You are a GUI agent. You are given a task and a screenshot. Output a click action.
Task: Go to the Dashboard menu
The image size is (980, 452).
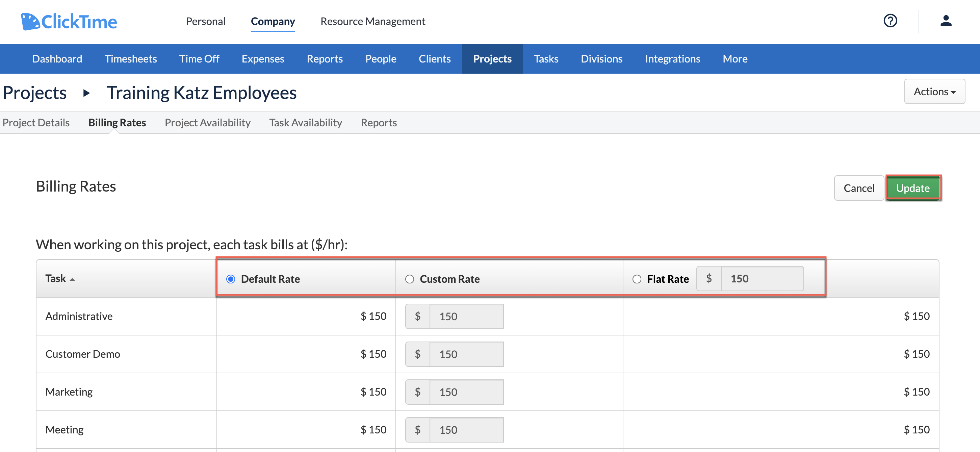click(57, 58)
